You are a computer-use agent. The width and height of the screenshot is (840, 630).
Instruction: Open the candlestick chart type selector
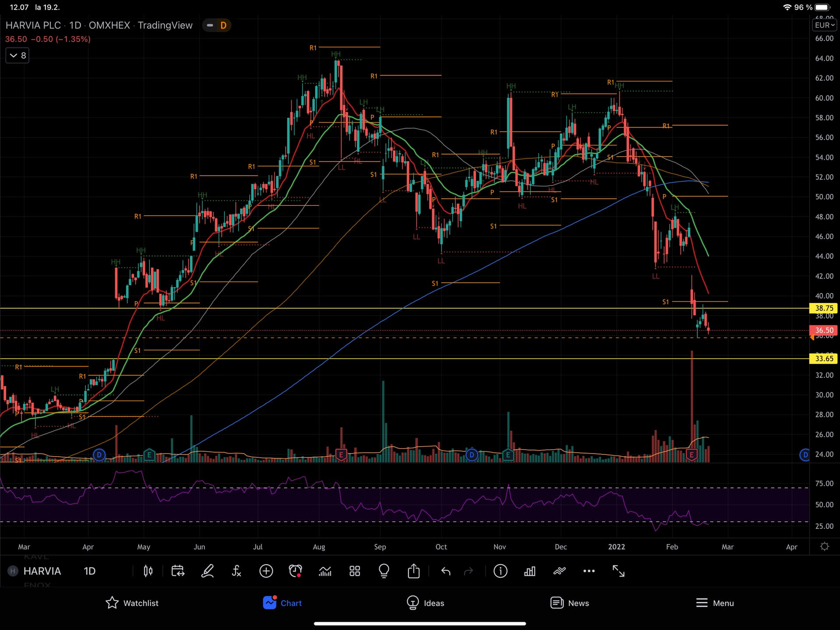148,571
